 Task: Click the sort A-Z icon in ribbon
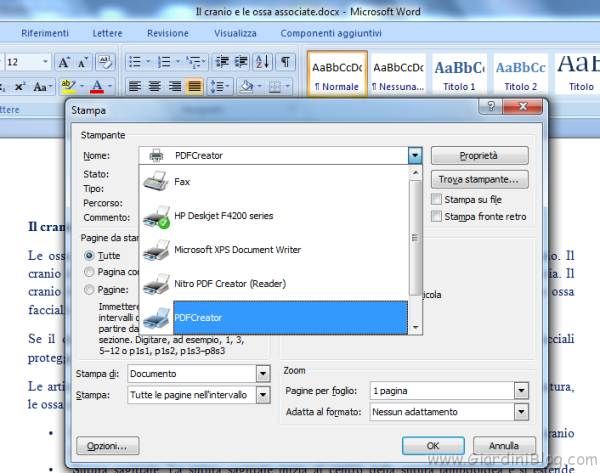pos(263,62)
